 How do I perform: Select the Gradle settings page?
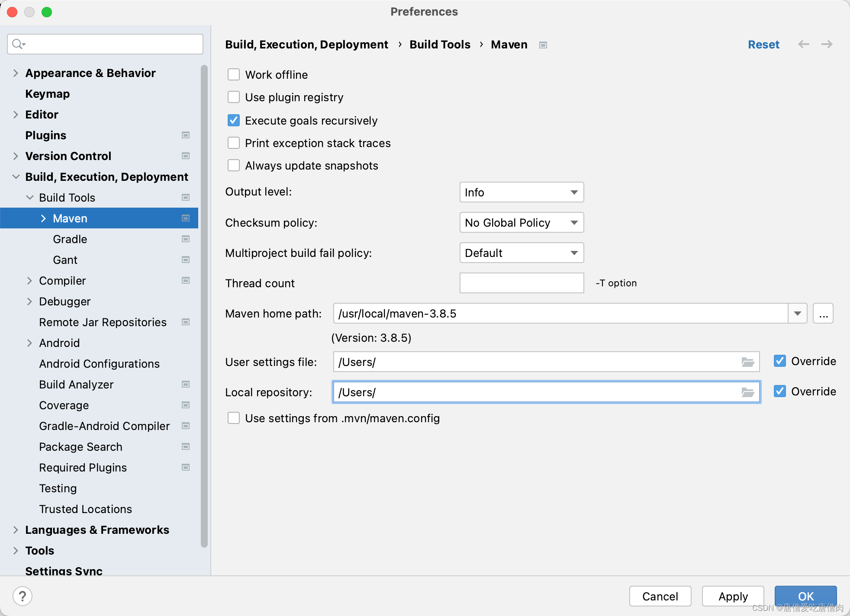(70, 239)
